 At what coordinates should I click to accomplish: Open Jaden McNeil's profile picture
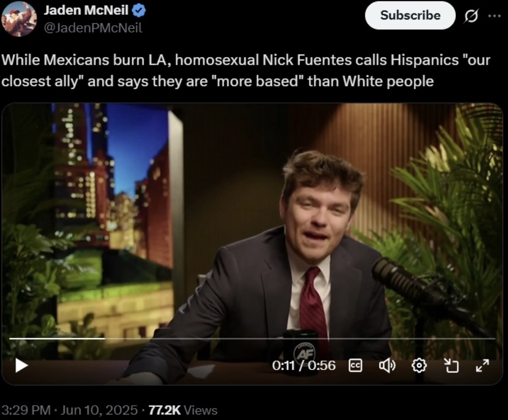[19, 19]
